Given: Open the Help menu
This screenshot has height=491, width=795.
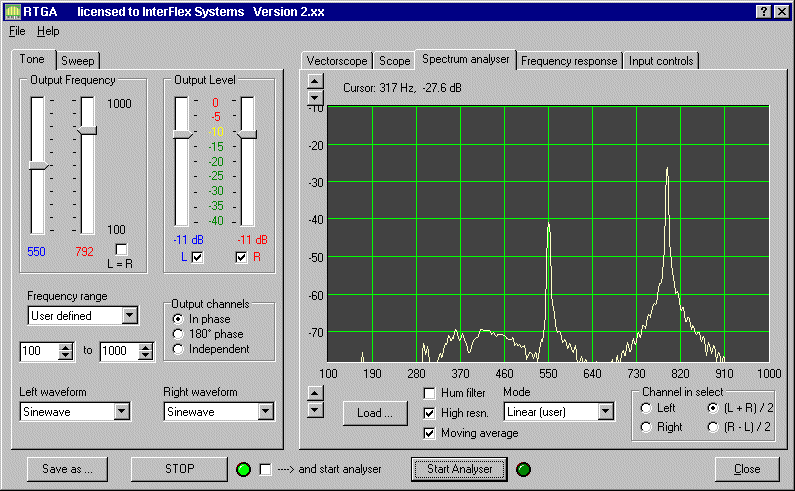Looking at the screenshot, I should [48, 31].
